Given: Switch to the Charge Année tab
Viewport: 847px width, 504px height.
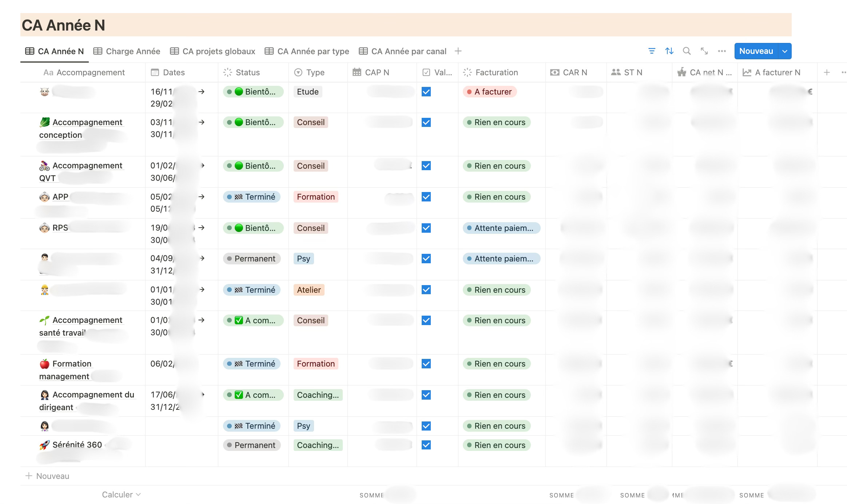Looking at the screenshot, I should 127,51.
